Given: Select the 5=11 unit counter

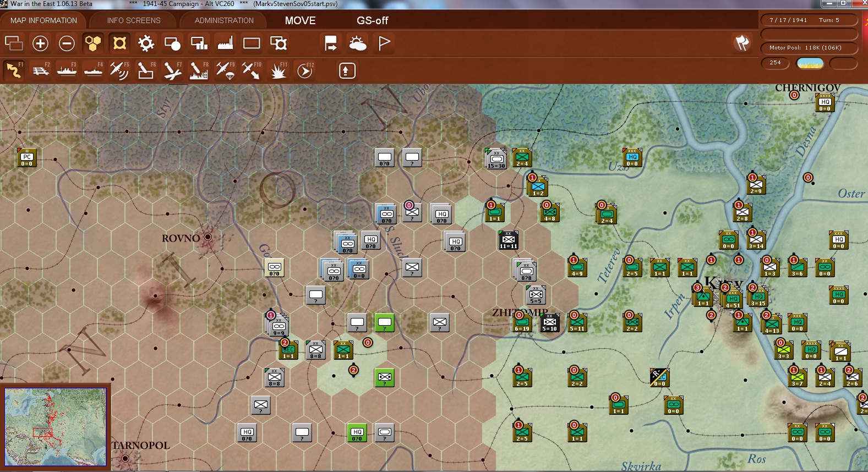Looking at the screenshot, I should [577, 323].
